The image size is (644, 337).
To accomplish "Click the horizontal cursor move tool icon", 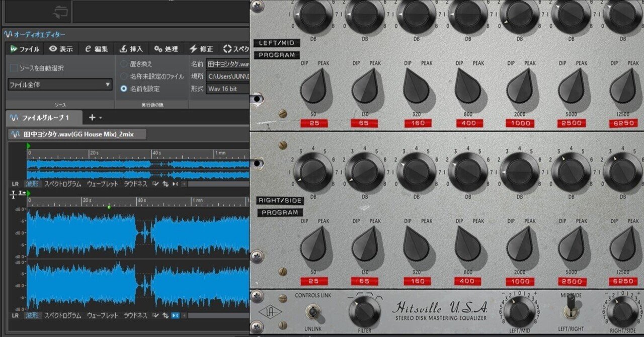I will click(22, 194).
